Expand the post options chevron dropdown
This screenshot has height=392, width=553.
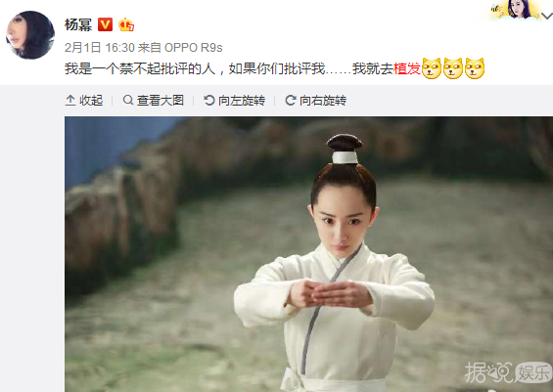pyautogui.click(x=547, y=16)
